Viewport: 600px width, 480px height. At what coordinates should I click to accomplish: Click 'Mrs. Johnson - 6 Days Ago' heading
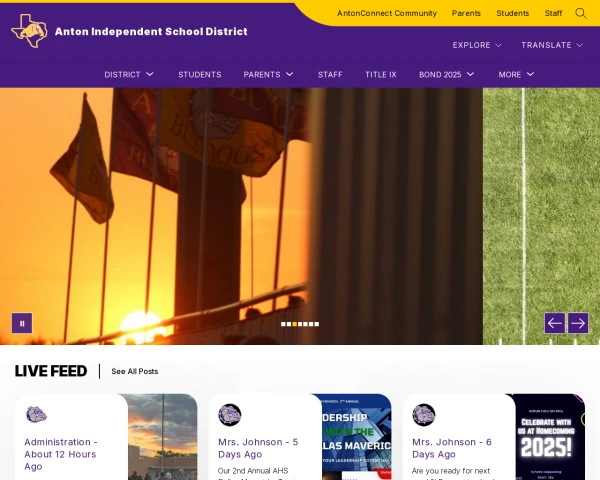click(x=452, y=448)
